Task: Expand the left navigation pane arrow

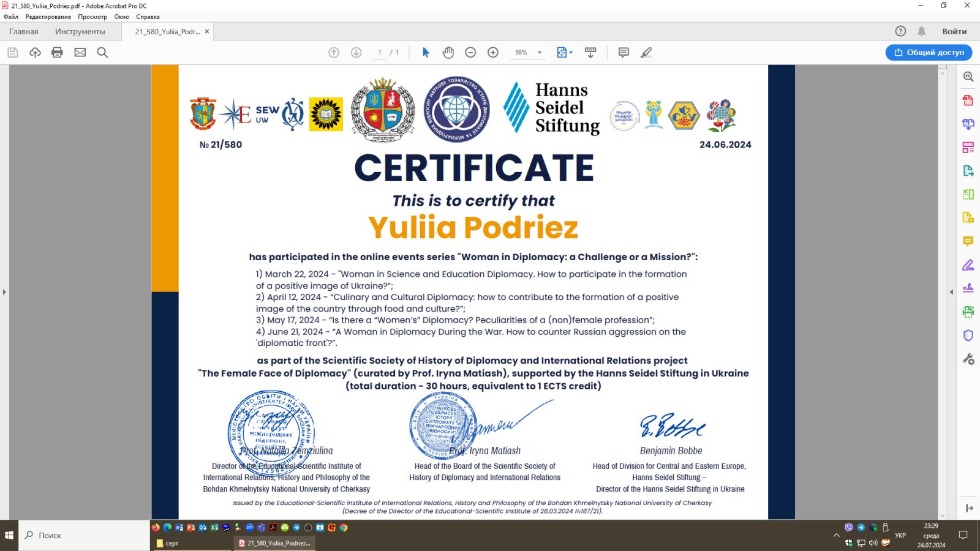Action: tap(4, 292)
